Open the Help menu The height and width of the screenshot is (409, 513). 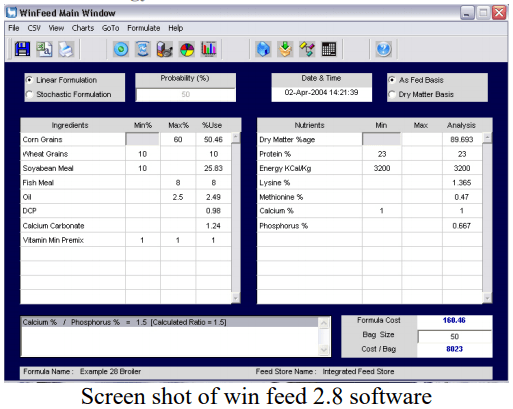(176, 28)
